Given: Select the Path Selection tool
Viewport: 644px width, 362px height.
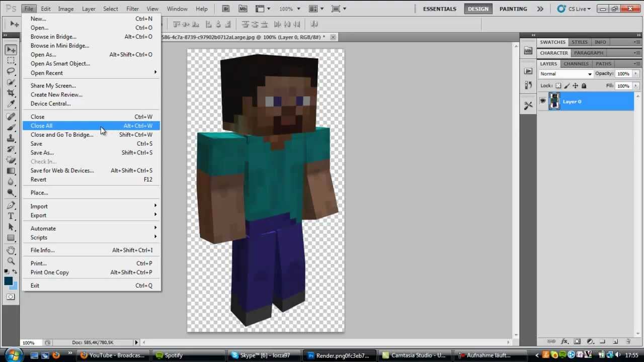Looking at the screenshot, I should [11, 227].
